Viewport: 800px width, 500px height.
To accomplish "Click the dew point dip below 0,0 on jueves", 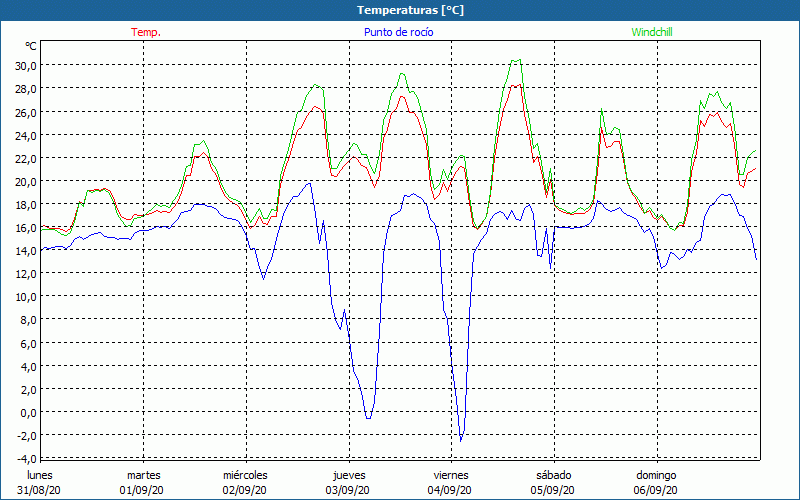I will point(368,418).
